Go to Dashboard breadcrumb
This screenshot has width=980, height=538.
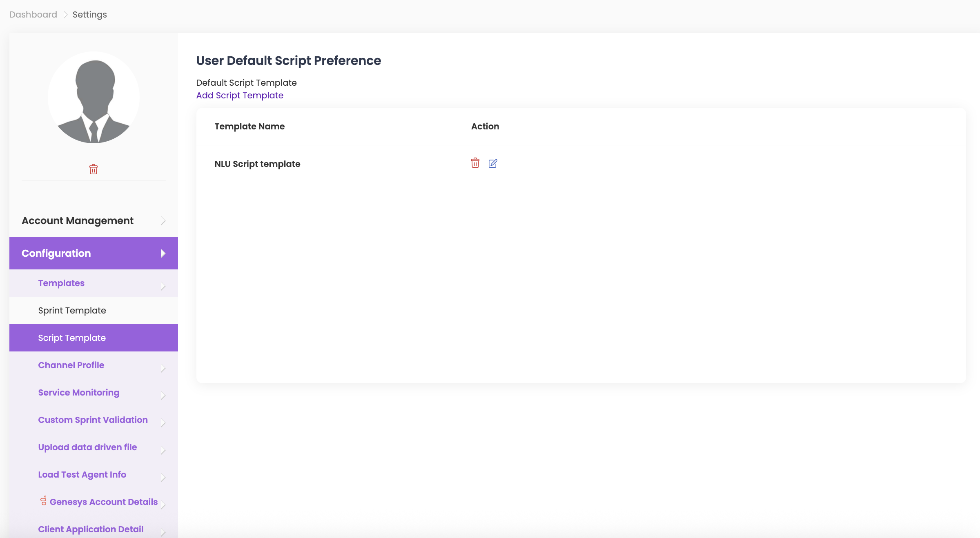coord(33,15)
